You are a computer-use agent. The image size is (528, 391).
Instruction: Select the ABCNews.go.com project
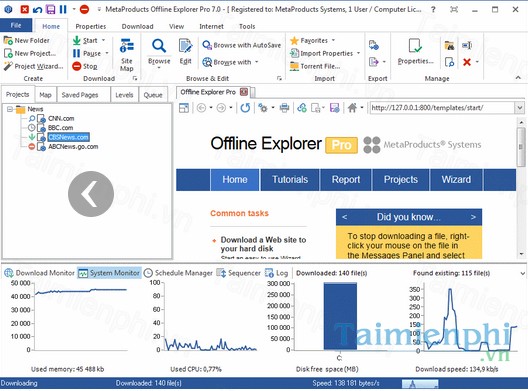[73, 147]
